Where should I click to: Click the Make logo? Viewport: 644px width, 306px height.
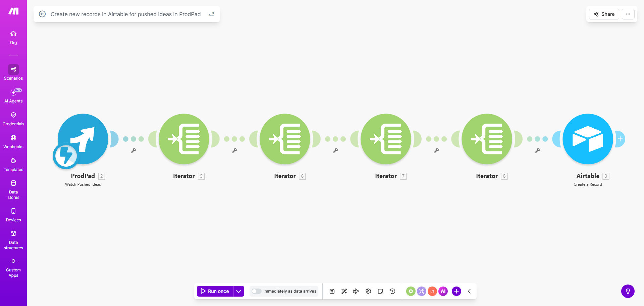coord(13,11)
